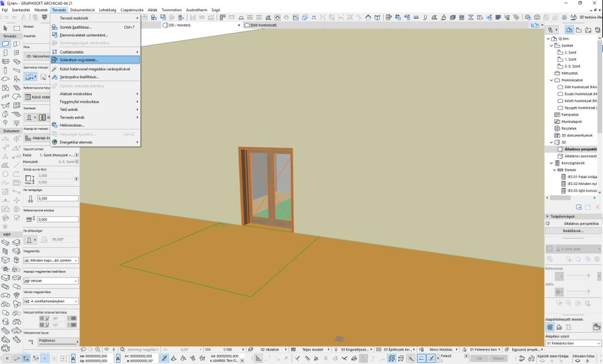Switch Navigator to Layout Book icon

point(588,29)
